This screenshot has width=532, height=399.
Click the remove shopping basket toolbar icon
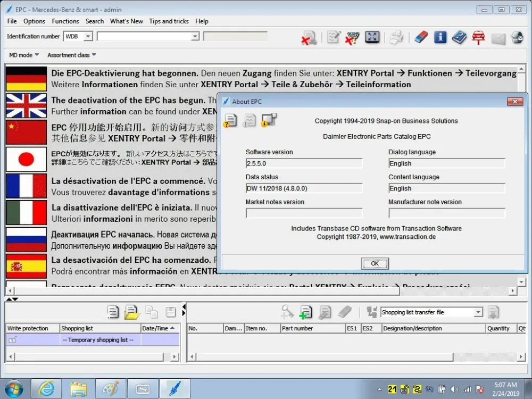[x=352, y=37]
